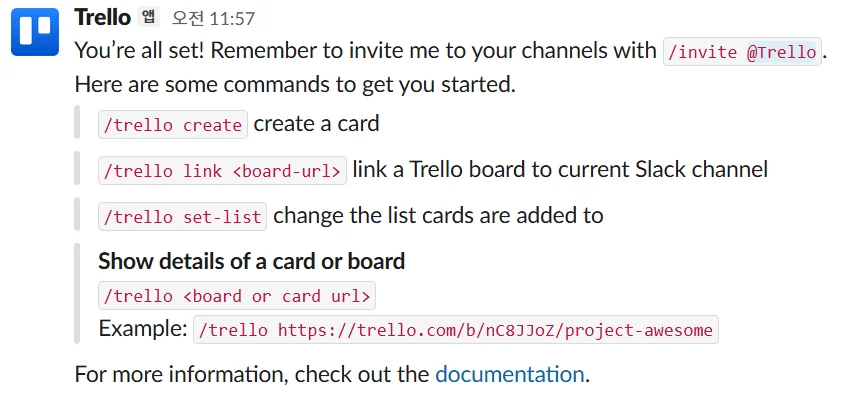Click the /trello create command snippet

tap(172, 125)
